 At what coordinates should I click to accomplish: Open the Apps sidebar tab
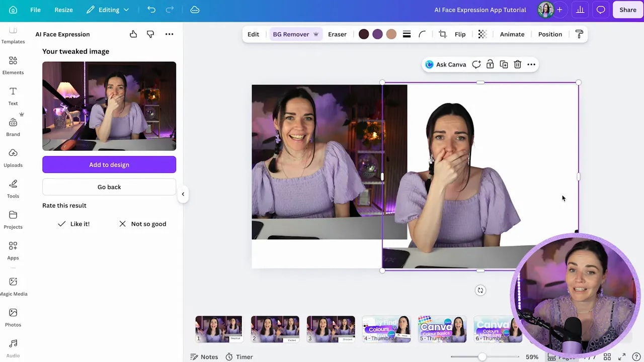[13, 250]
